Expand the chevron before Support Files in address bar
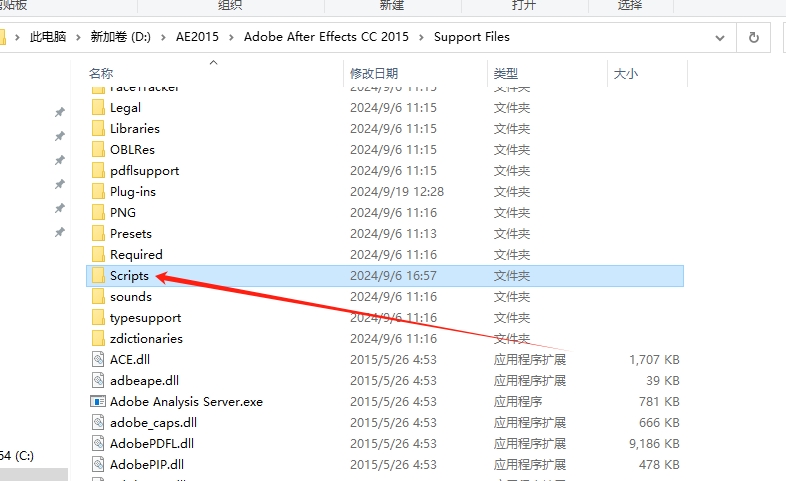The width and height of the screenshot is (786, 481). [x=421, y=38]
